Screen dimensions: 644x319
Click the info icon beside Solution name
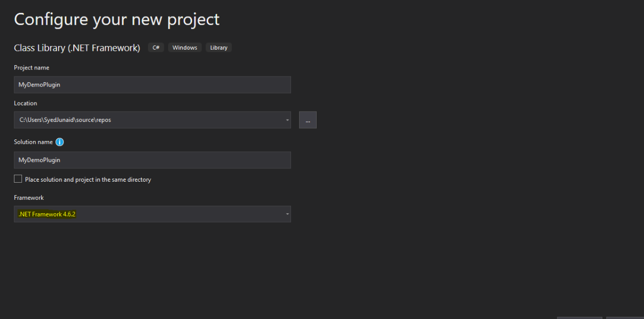[x=59, y=142]
